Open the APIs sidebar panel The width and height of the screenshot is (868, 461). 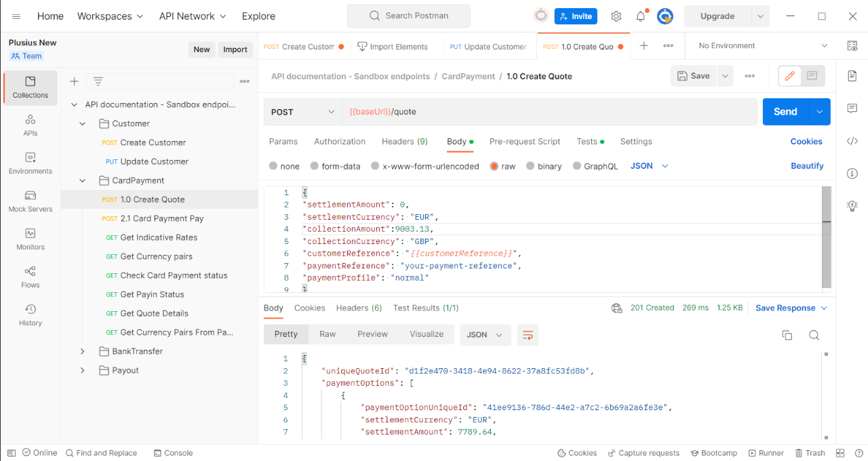(31, 125)
